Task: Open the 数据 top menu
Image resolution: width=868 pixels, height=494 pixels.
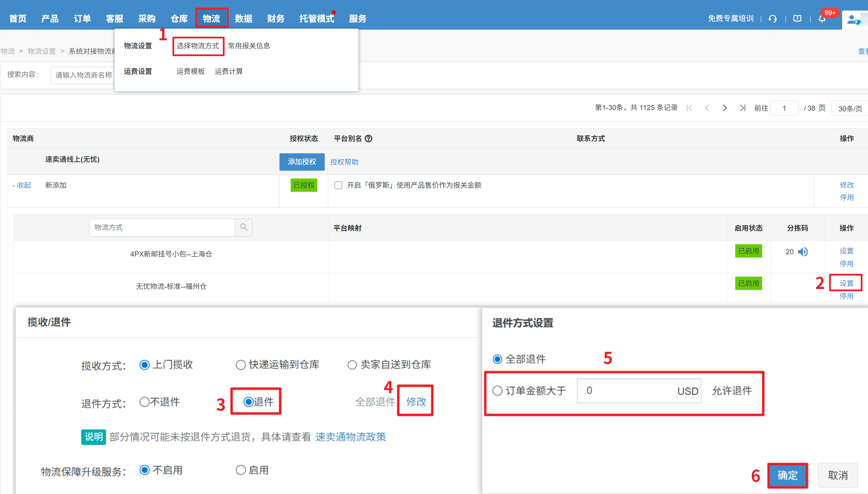Action: coord(243,18)
